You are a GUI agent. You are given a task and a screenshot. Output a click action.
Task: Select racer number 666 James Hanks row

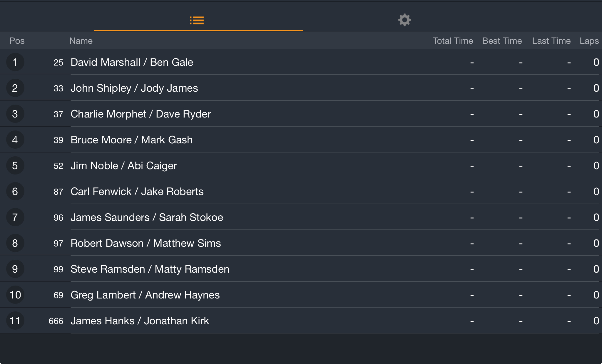tap(301, 321)
